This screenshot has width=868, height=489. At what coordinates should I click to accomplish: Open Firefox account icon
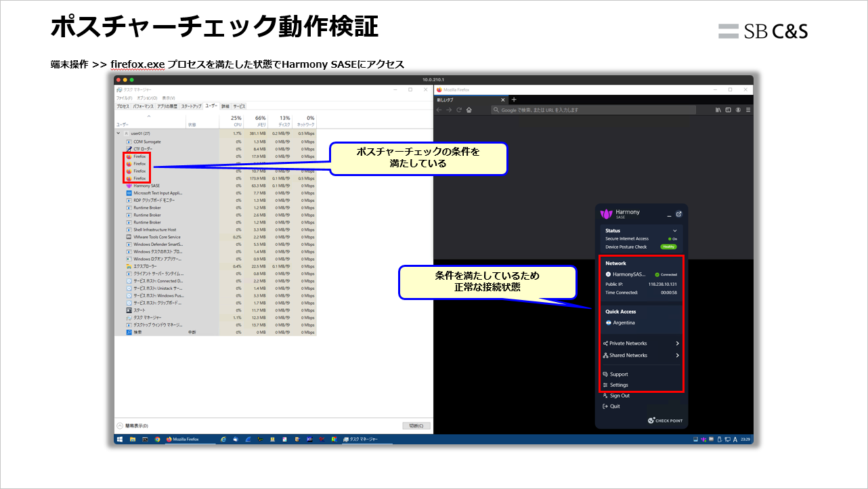click(x=738, y=110)
